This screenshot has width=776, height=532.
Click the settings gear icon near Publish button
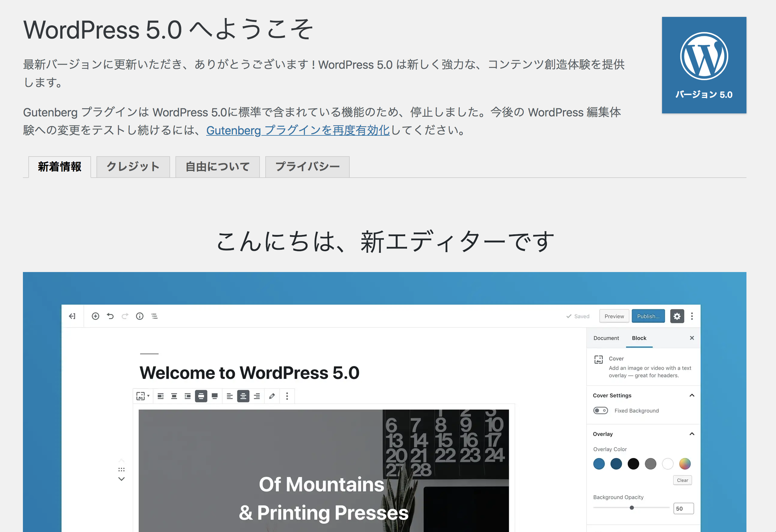pyautogui.click(x=677, y=317)
